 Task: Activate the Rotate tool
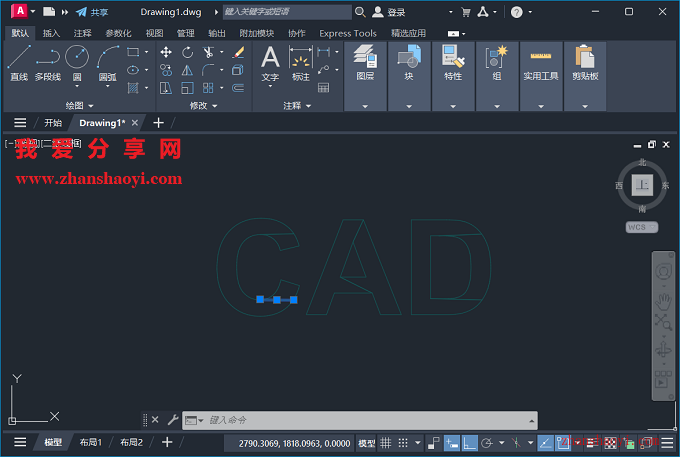pyautogui.click(x=187, y=52)
